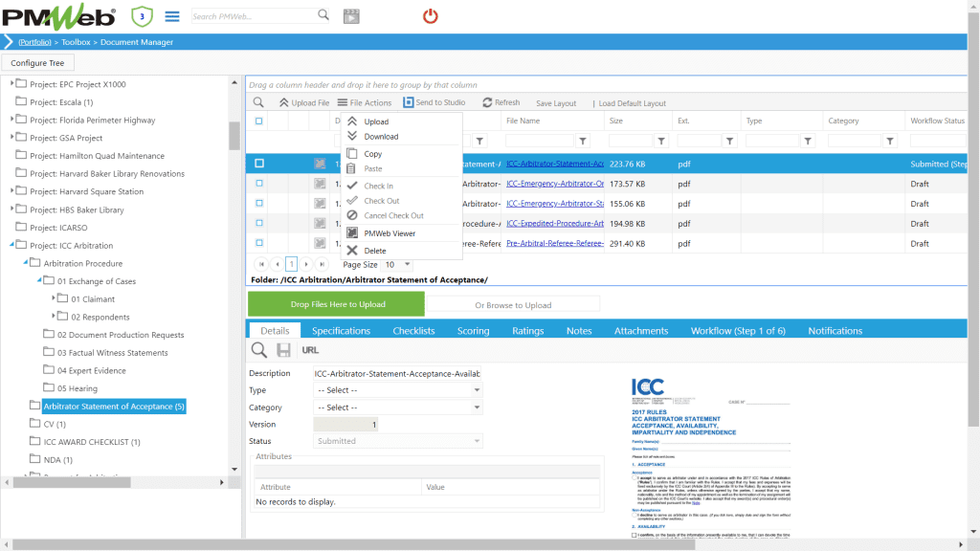
Task: Check the 173.57 KB row checkbox
Action: [x=258, y=184]
